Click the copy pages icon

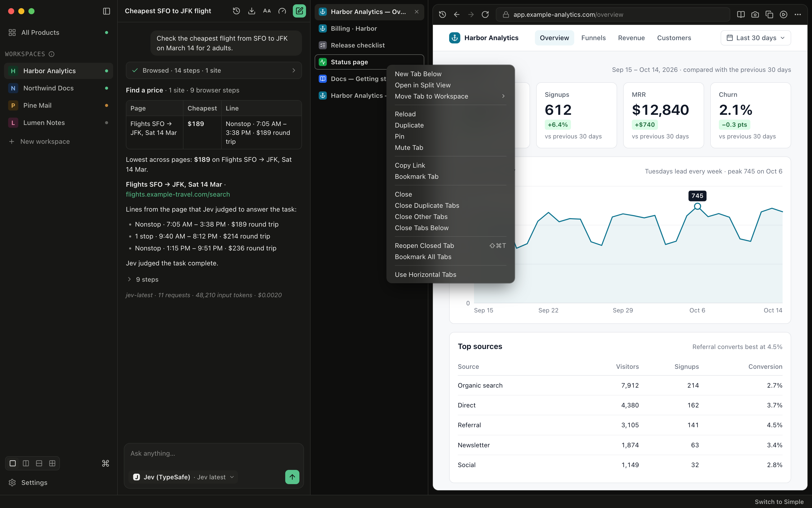(769, 14)
